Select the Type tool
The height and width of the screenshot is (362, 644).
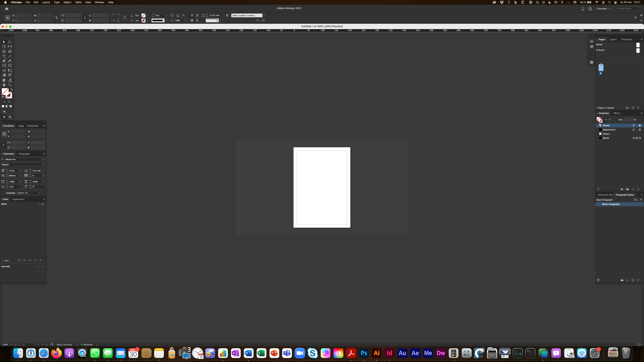4,56
